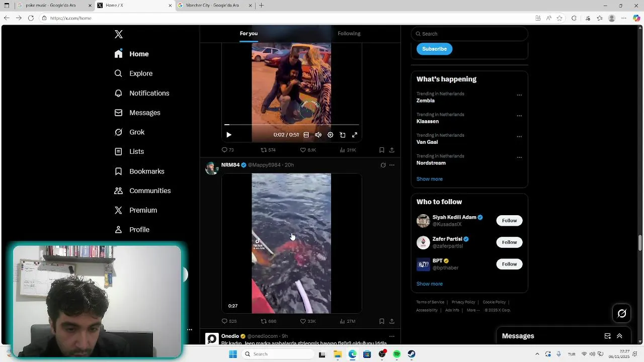
Task: Open the floating Grok button
Action: 622,313
